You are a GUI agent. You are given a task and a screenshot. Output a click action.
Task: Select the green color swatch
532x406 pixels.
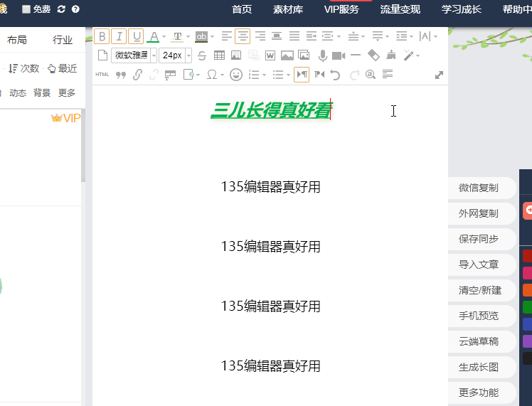(x=527, y=307)
